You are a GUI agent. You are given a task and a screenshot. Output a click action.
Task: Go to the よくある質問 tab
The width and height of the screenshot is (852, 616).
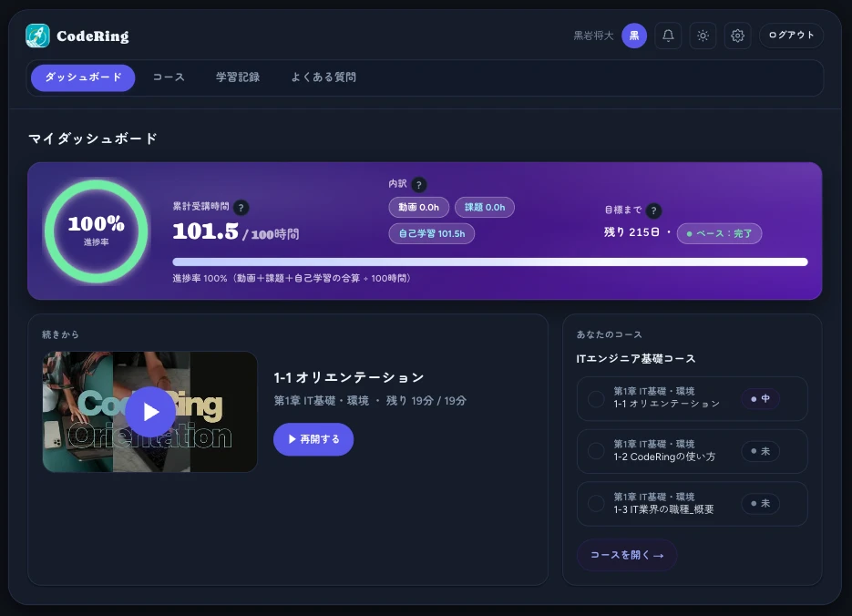pyautogui.click(x=323, y=77)
